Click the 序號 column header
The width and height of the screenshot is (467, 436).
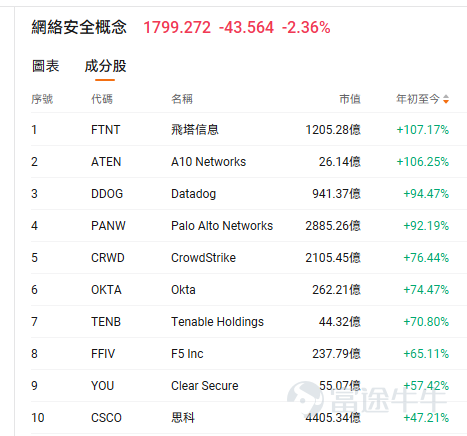click(42, 99)
